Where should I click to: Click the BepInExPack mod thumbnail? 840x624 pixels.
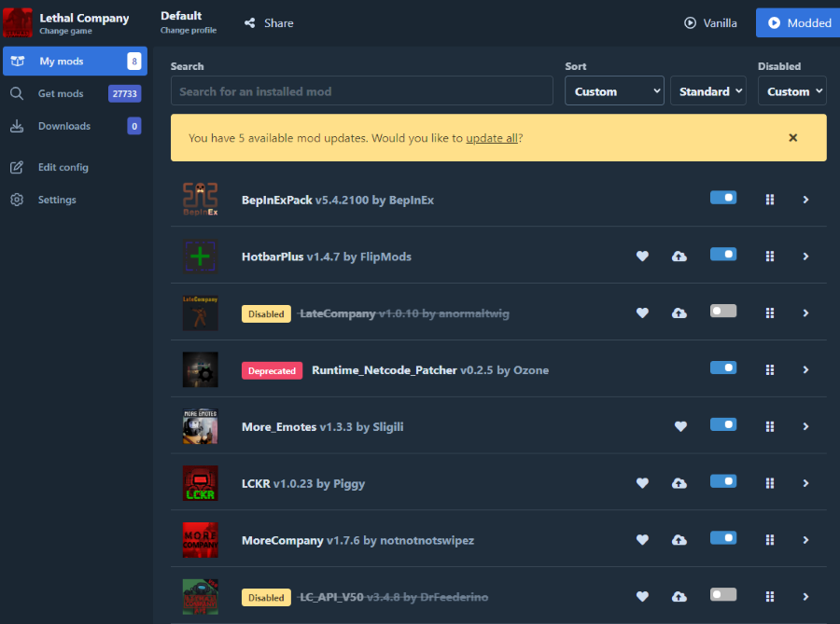(x=201, y=200)
